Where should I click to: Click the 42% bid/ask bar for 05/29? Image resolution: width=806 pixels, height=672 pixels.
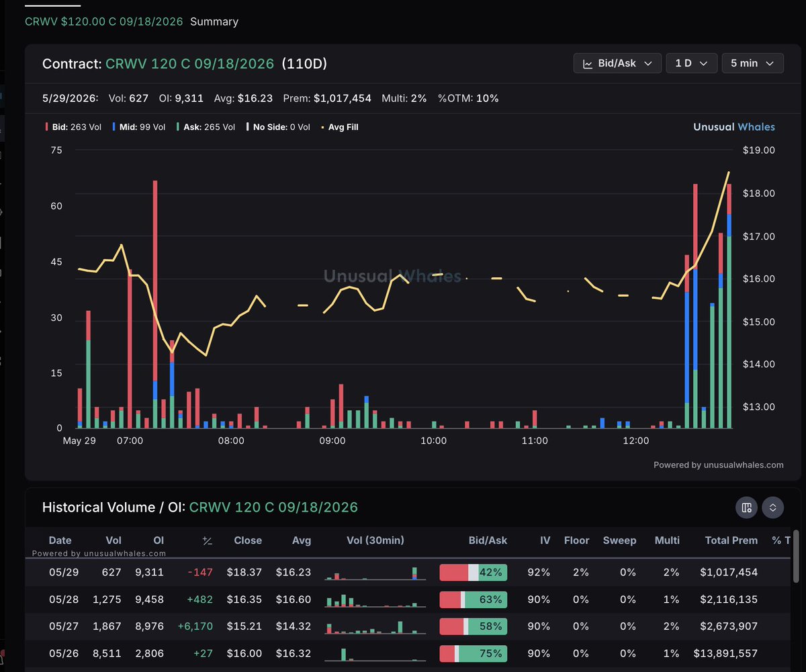474,572
